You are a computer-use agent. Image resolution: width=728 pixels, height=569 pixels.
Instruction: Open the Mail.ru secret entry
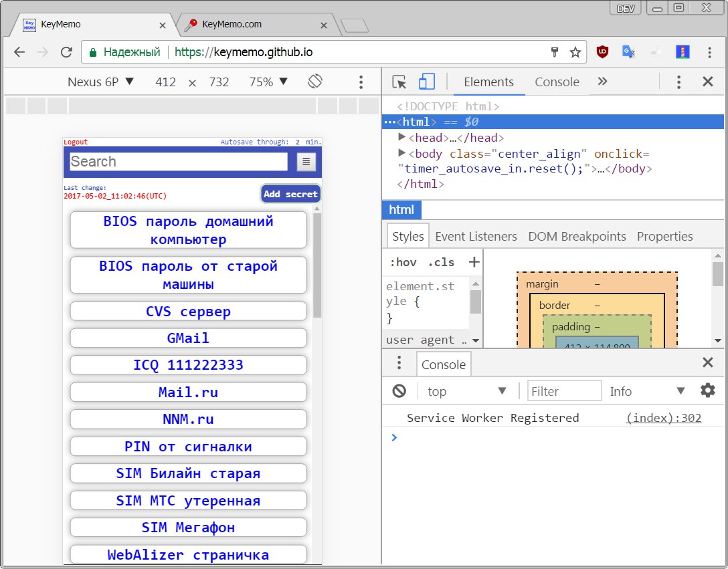[188, 392]
